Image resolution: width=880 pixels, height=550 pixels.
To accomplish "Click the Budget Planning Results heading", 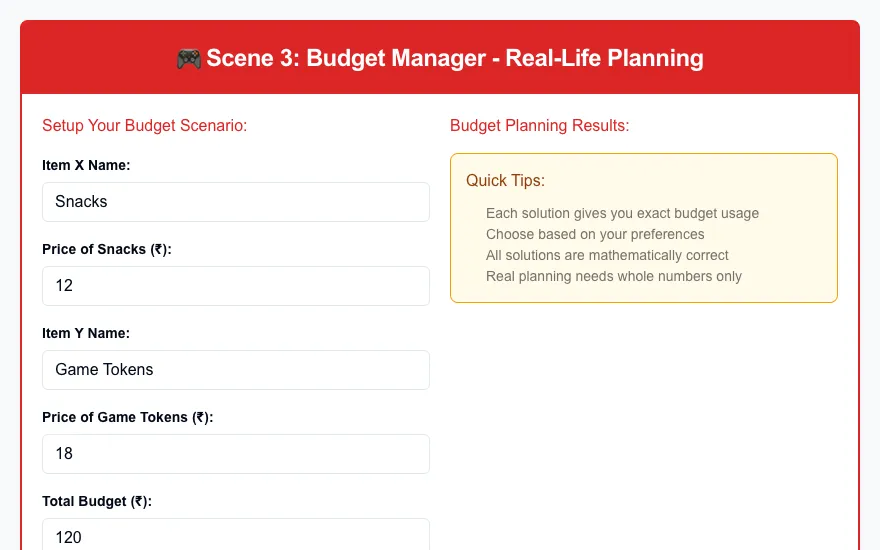I will pyautogui.click(x=539, y=125).
